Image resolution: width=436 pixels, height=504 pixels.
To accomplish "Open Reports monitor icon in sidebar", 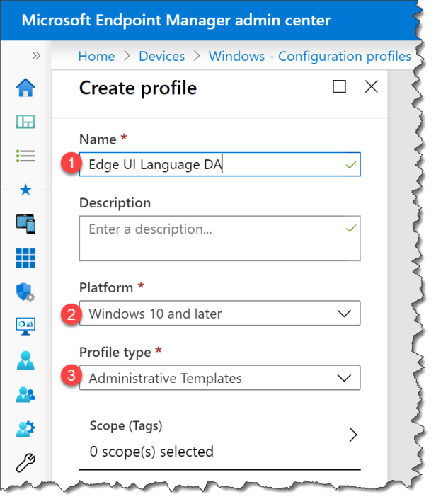I will [x=25, y=326].
